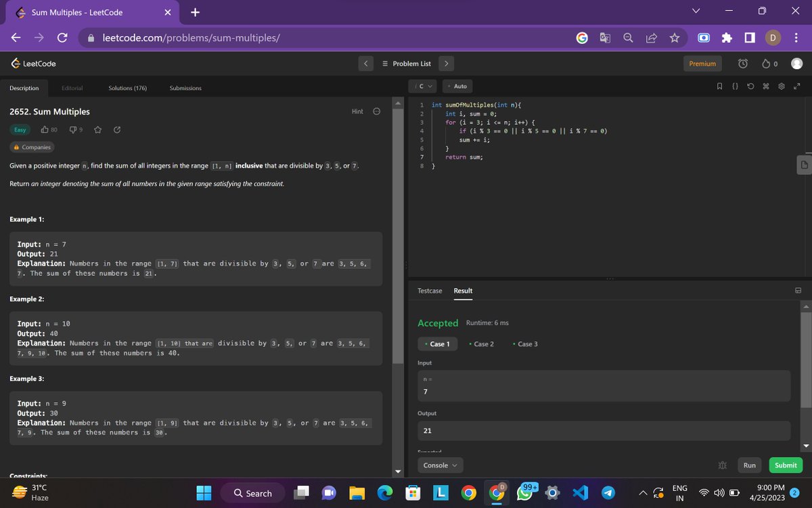This screenshot has width=812, height=508.
Task: Click the result panel scrollbar
Action: (x=805, y=359)
